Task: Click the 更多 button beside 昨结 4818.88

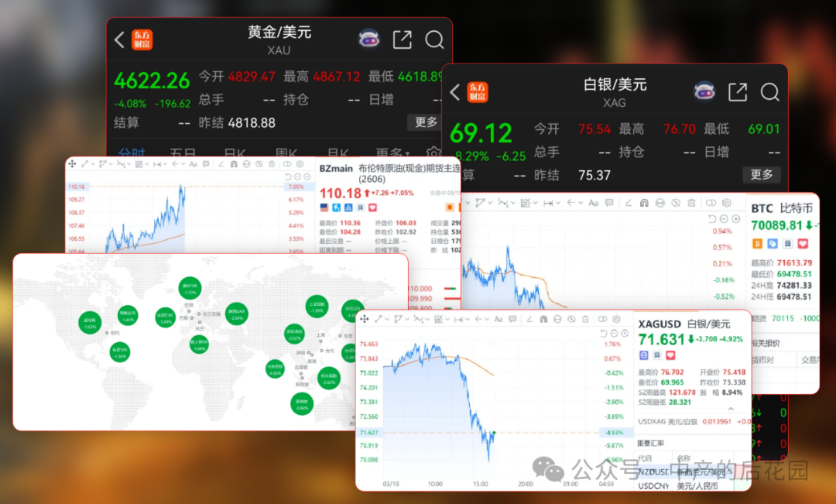Action: (x=426, y=122)
